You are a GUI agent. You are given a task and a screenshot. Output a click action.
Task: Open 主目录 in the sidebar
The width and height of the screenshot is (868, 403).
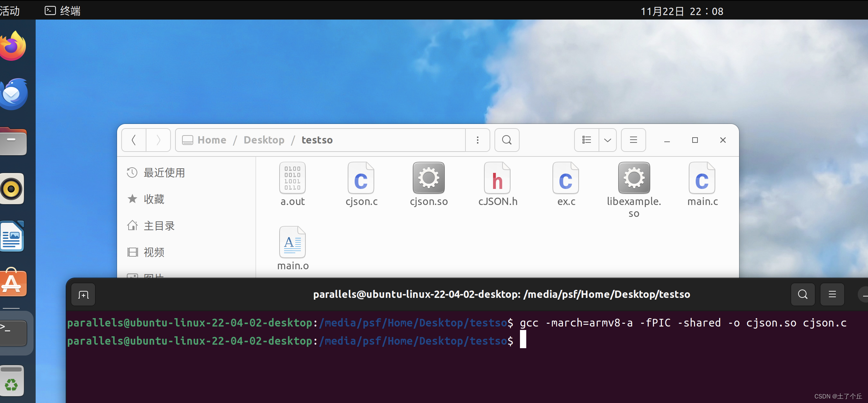point(187,226)
